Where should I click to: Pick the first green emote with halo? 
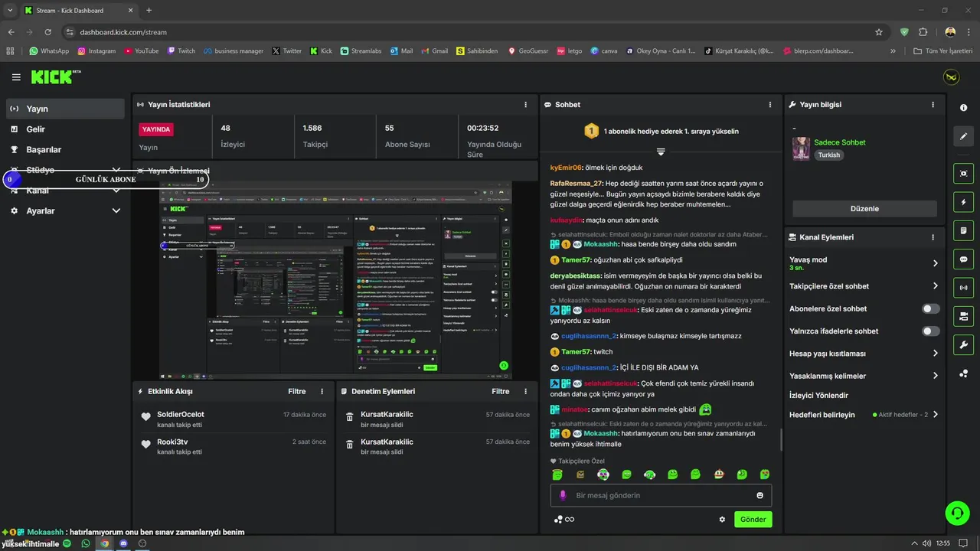coord(557,474)
